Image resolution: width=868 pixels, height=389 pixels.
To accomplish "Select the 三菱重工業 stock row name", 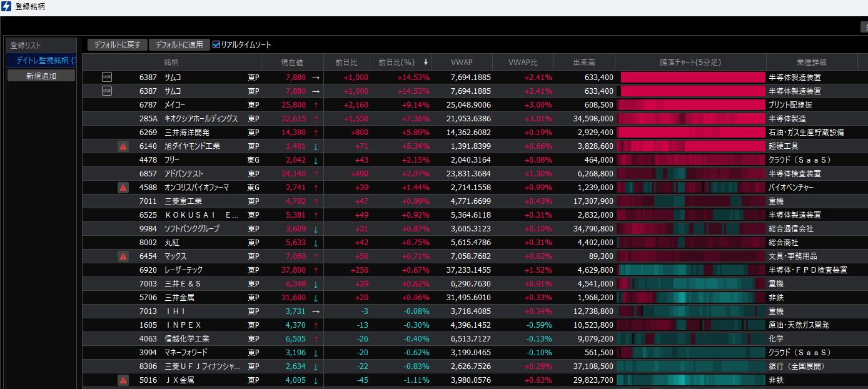I will tap(183, 201).
